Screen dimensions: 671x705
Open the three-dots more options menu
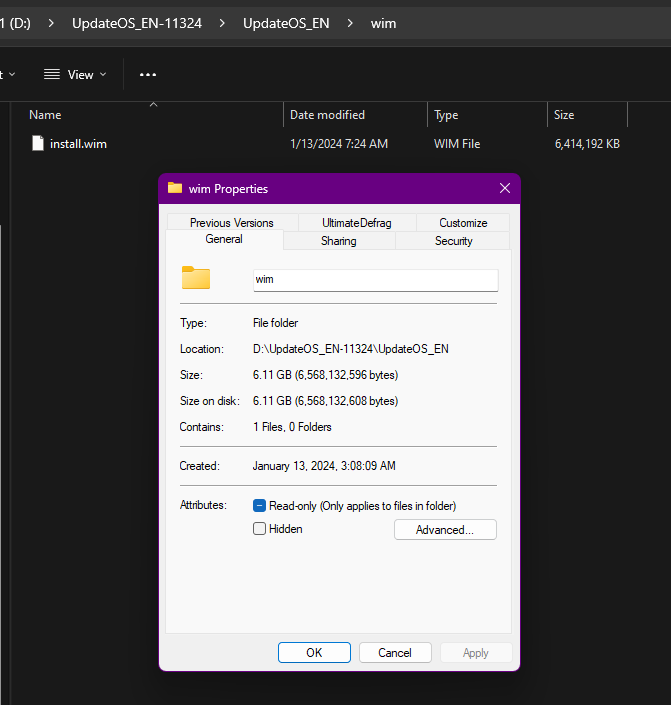[x=148, y=75]
